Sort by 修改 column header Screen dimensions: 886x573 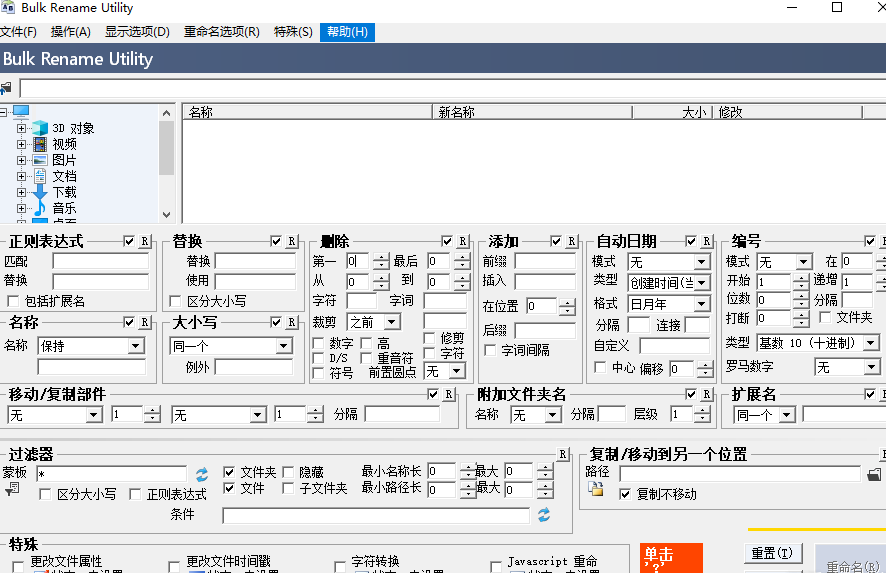click(788, 112)
